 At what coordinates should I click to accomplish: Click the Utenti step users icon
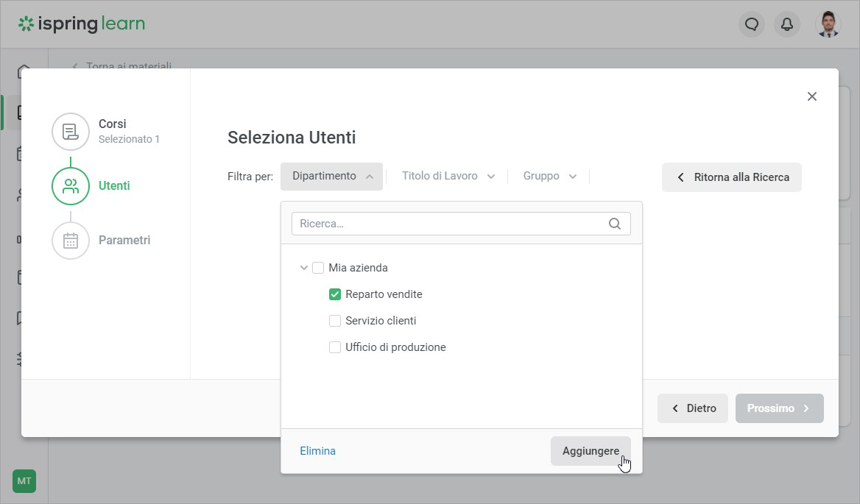[x=71, y=186]
